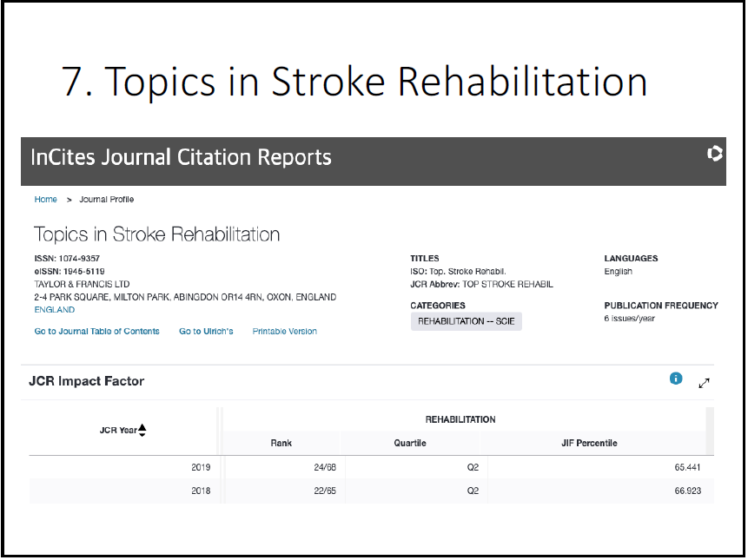Sort the table by JCR Year arrows
This screenshot has height=560, width=748.
(x=142, y=430)
